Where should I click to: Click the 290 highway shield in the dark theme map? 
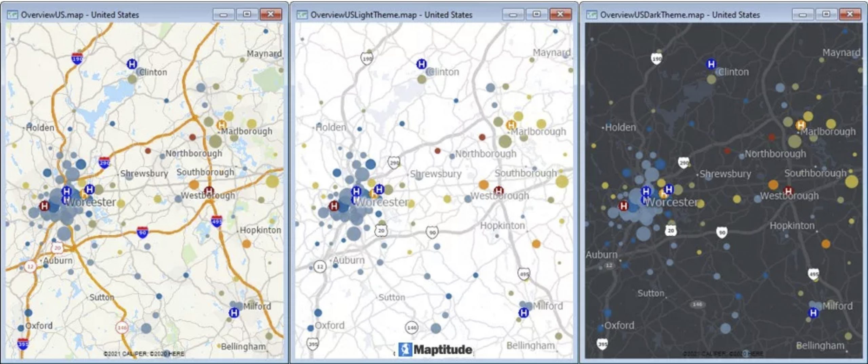point(684,163)
